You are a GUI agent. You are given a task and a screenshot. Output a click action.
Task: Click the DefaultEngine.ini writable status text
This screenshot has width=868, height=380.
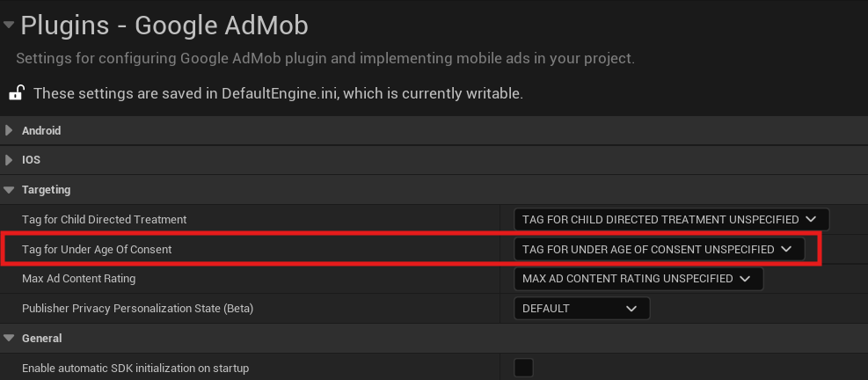click(278, 92)
